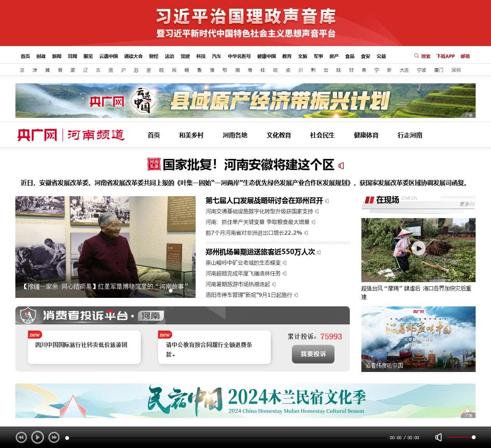
Task: Open 健康中国 nav item
Action: pos(267,56)
